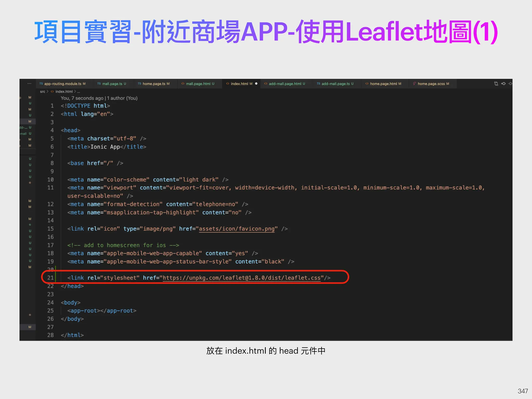This screenshot has height=399, width=532.
Task: Click the DOCTYPE html declaration on line 1
Action: click(85, 106)
